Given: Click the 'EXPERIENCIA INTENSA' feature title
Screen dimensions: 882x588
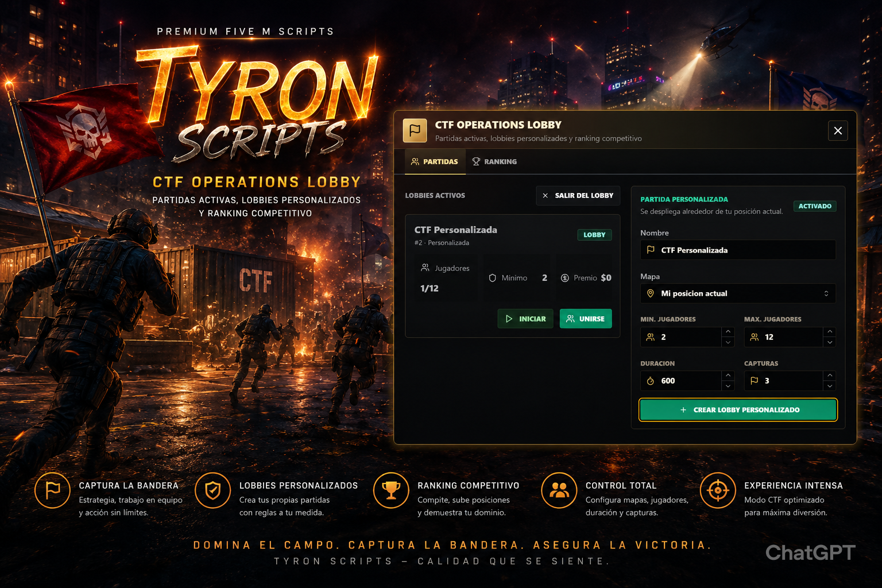Looking at the screenshot, I should tap(794, 486).
